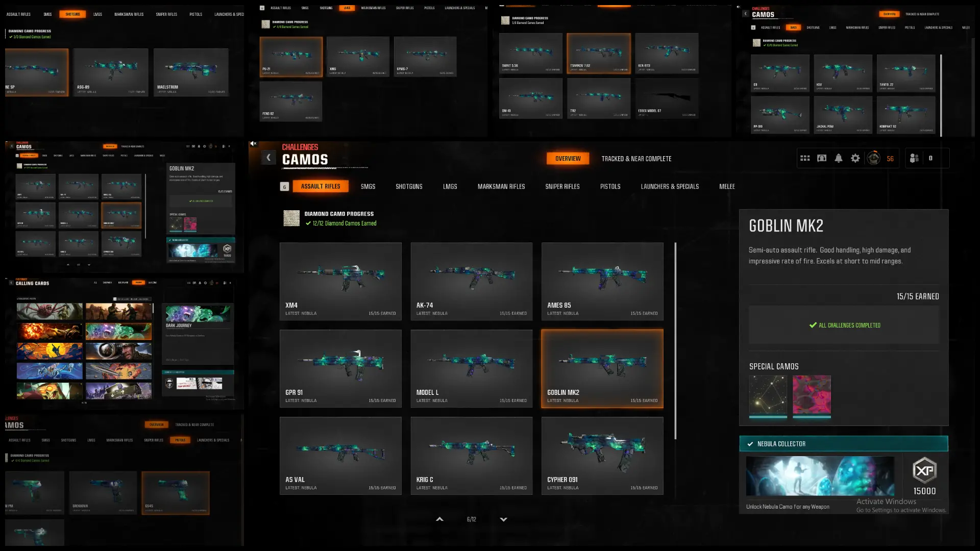Select the CYPHER 091 weapon card
Screen dimensions: 980x551
coord(602,456)
